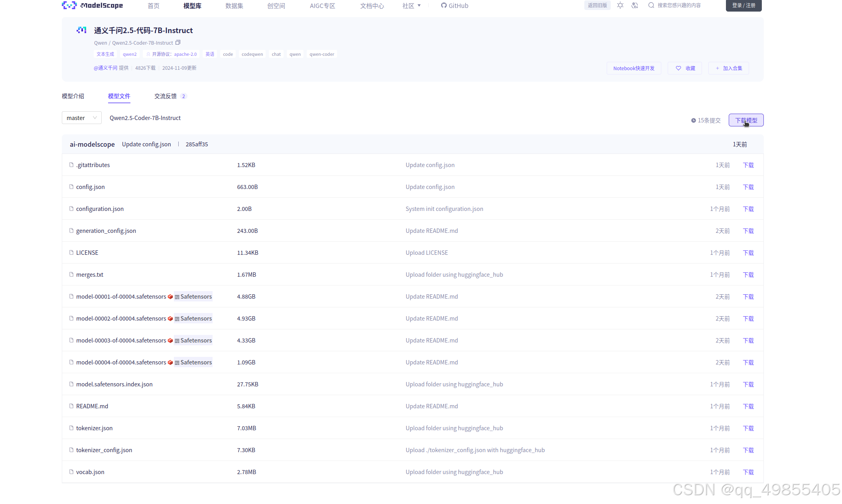Click the 加入合集 button

click(x=728, y=68)
